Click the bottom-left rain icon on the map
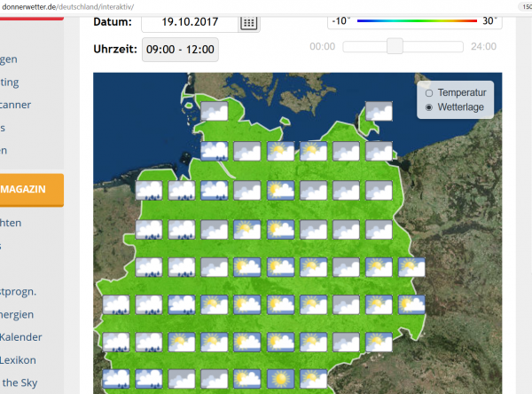The image size is (532, 394). click(116, 380)
